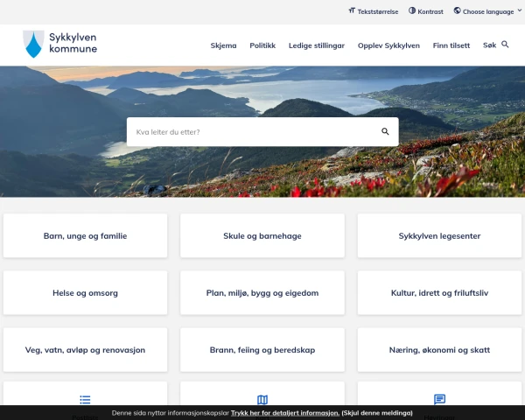525x420 pixels.
Task: Follow the 'Trykk her for detaljert informasjon' link
Action: point(284,413)
